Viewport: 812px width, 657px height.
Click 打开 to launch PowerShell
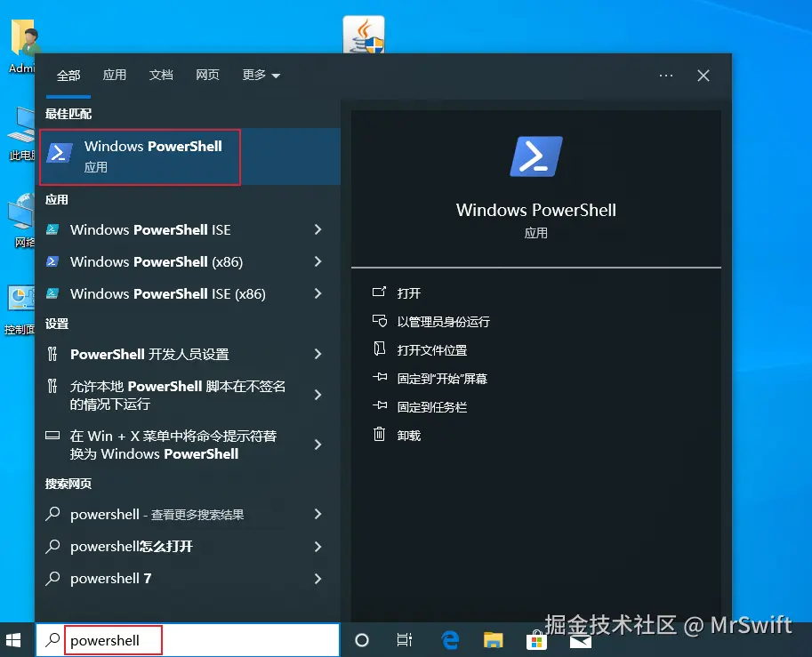pos(408,293)
